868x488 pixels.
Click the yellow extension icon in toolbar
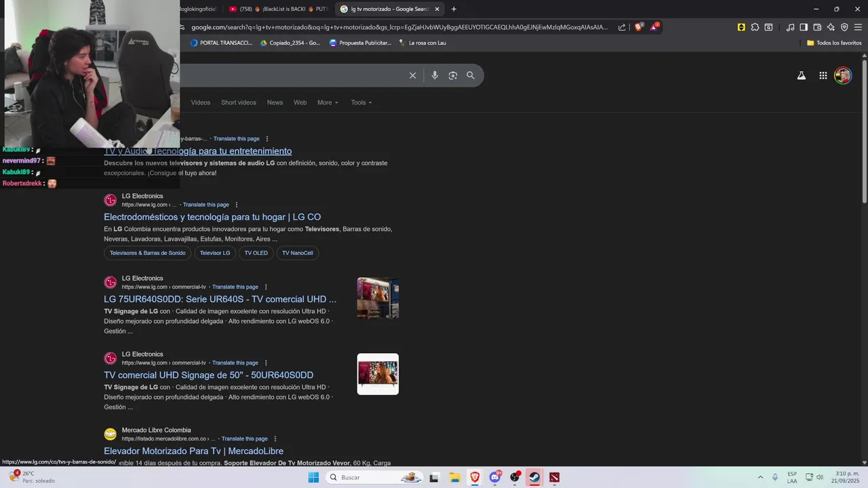[741, 27]
